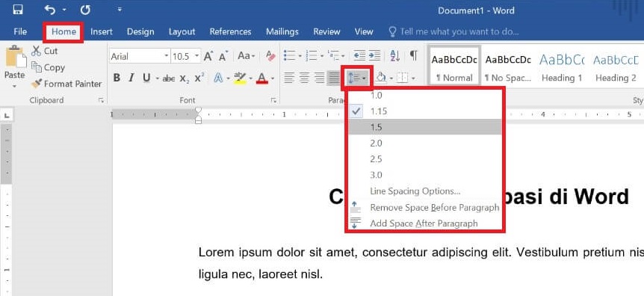
Task: Set line spacing to 2.0
Action: coord(424,143)
